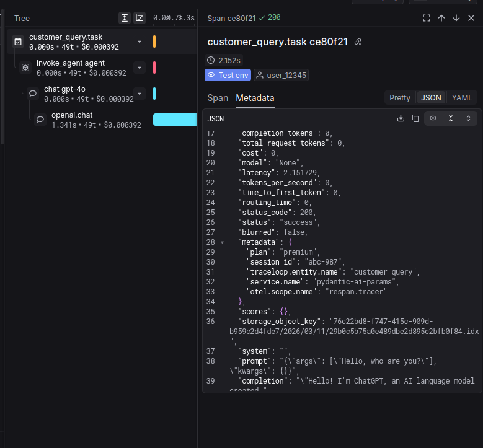
Task: Toggle the eye visibility icon in JSON toolbar
Action: (433, 118)
